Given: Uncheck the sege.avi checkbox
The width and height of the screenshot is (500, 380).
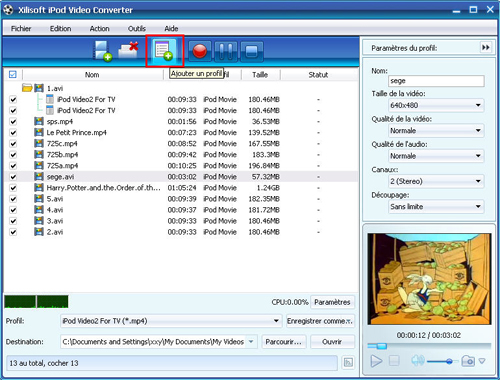Looking at the screenshot, I should pyautogui.click(x=13, y=177).
